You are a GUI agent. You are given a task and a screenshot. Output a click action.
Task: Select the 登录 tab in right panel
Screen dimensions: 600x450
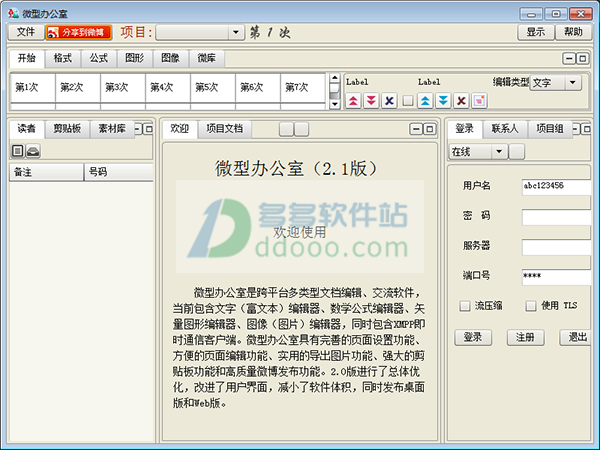465,129
